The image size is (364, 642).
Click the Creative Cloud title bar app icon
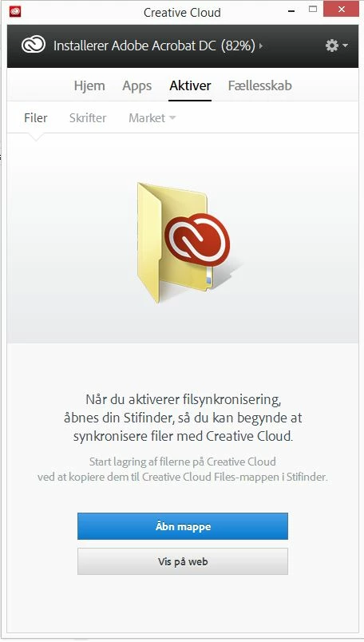pos(15,11)
